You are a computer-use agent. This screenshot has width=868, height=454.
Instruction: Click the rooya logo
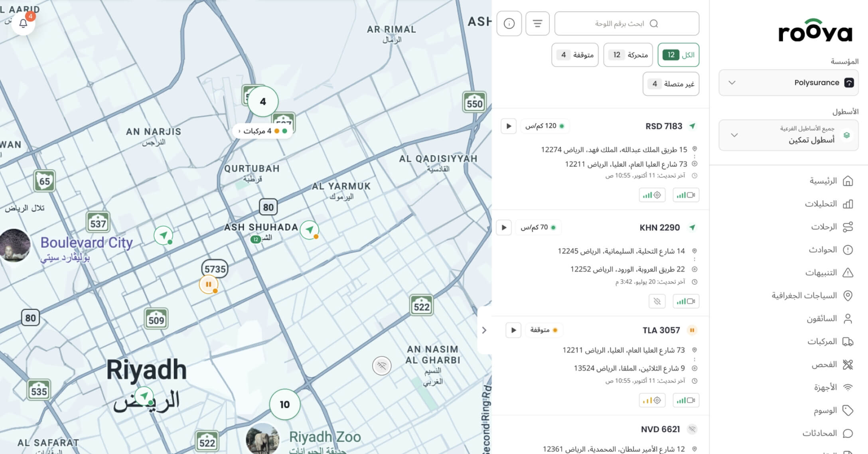pyautogui.click(x=815, y=30)
